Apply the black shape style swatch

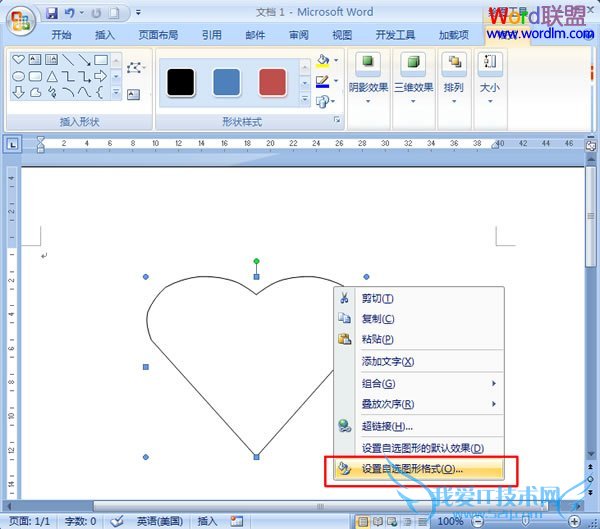coord(181,82)
